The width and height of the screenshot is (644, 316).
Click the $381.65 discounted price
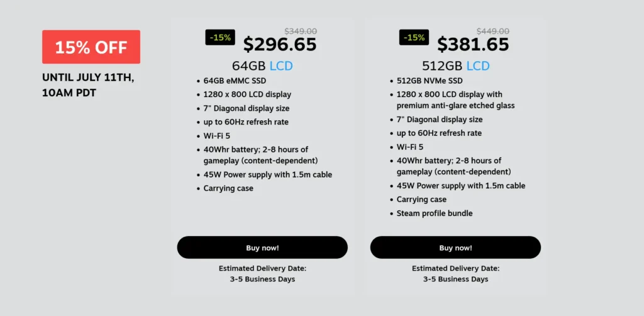[473, 45]
